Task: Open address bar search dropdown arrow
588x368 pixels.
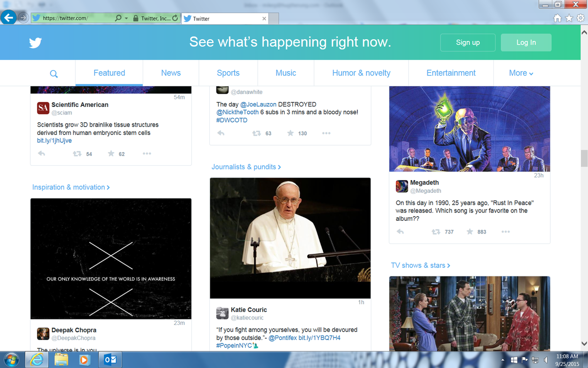Action: [127, 18]
